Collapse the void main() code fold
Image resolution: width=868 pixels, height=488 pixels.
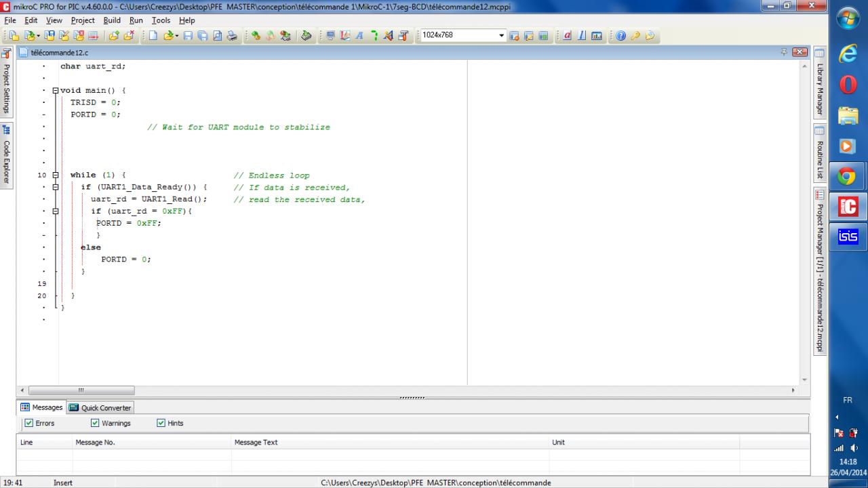[56, 90]
